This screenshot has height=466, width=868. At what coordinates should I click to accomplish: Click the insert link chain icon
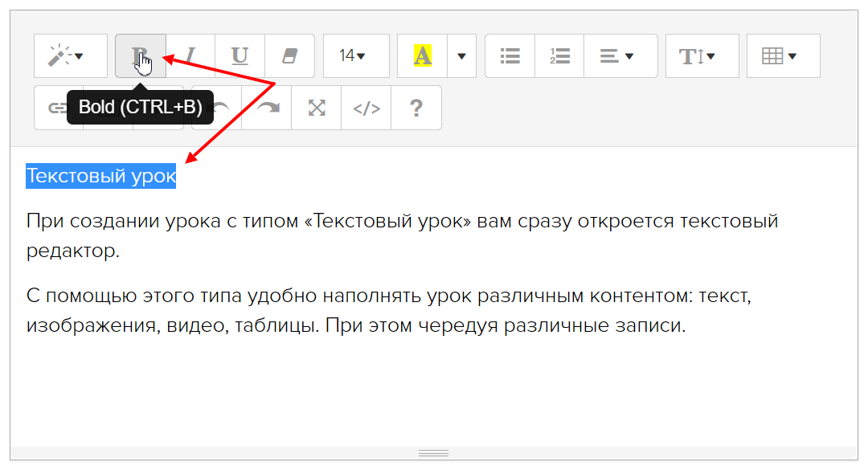tap(56, 108)
